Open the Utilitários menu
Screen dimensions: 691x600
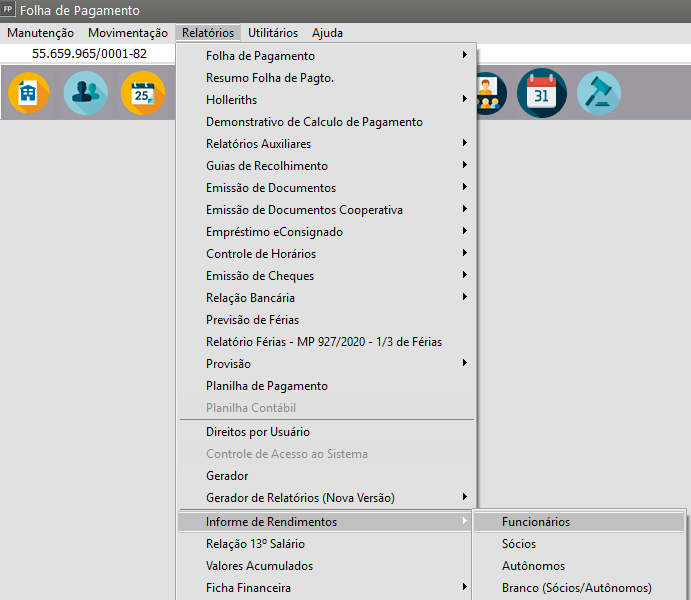click(272, 33)
